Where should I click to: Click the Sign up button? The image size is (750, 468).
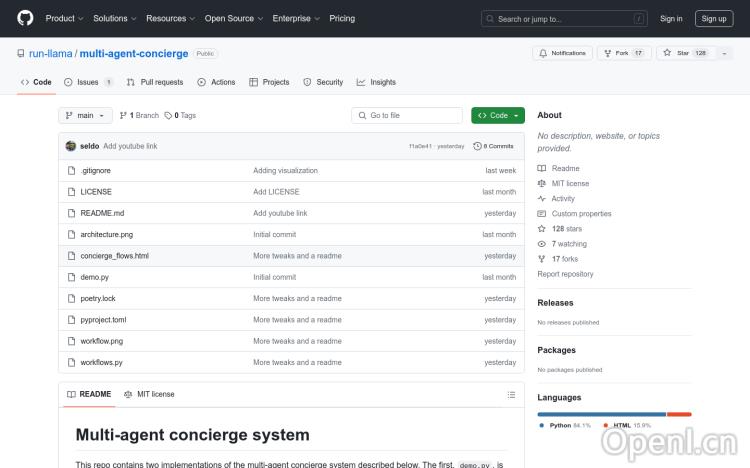click(x=714, y=18)
